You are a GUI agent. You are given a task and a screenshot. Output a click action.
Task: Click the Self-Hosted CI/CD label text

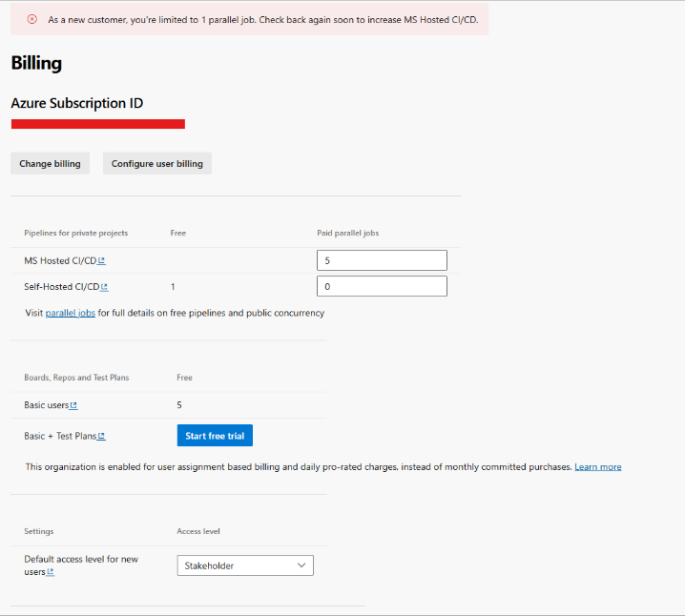(62, 287)
